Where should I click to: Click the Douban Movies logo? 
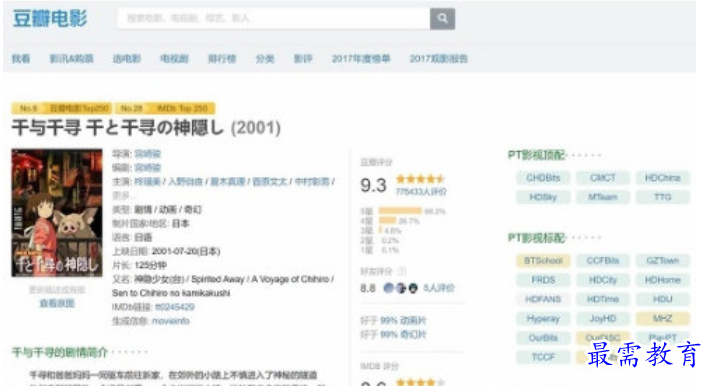coord(50,19)
